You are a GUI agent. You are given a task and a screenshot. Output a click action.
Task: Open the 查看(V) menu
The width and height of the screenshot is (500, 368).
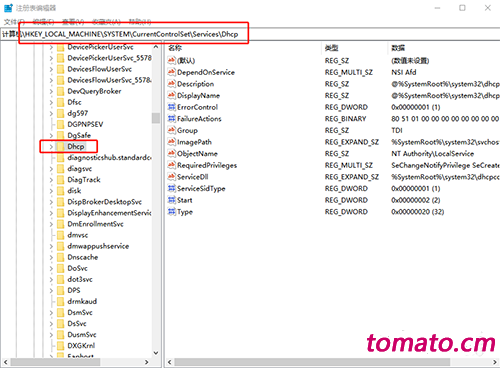point(73,22)
